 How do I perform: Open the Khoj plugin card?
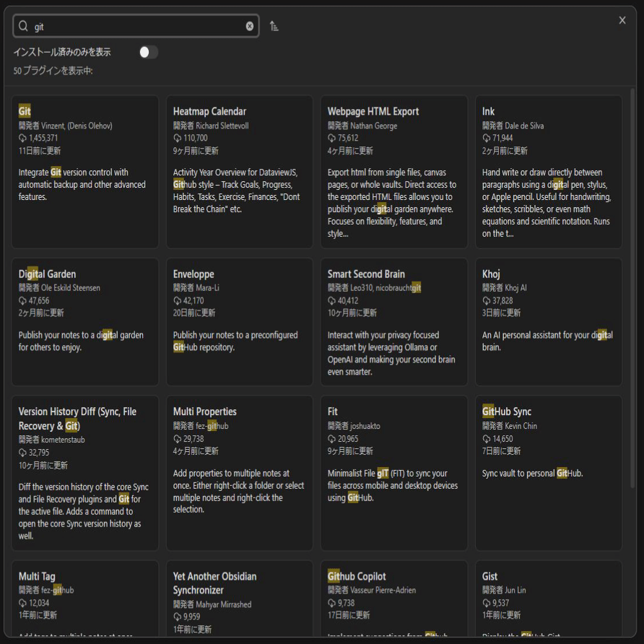click(548, 321)
